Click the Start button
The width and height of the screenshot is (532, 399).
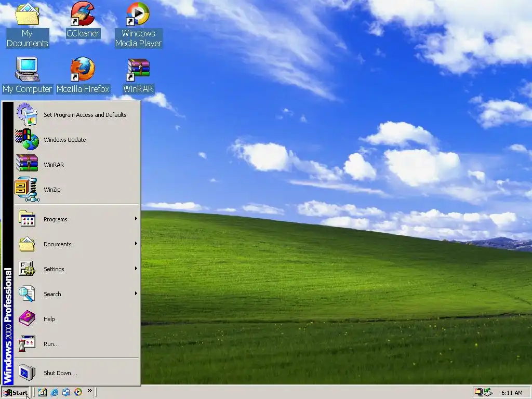pos(16,393)
